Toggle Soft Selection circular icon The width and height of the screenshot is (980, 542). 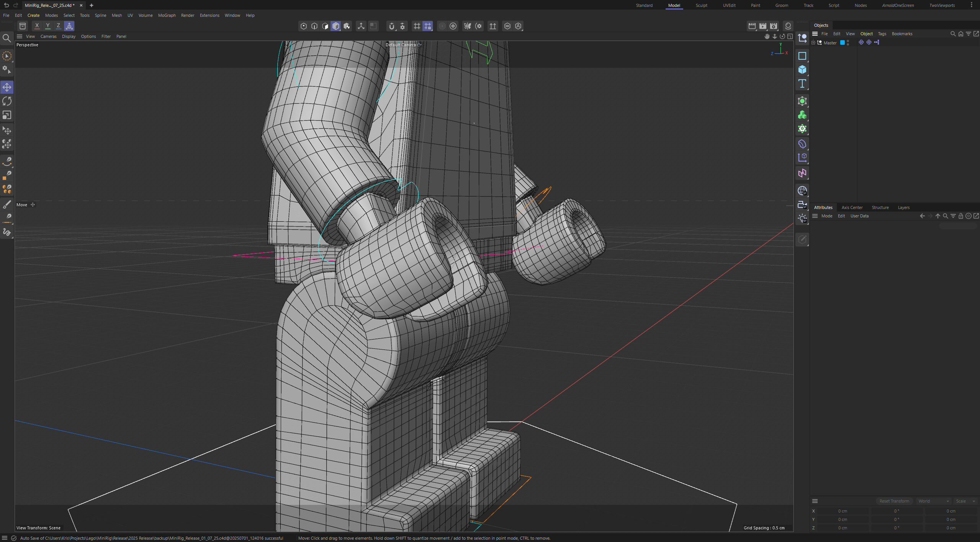[x=442, y=26]
